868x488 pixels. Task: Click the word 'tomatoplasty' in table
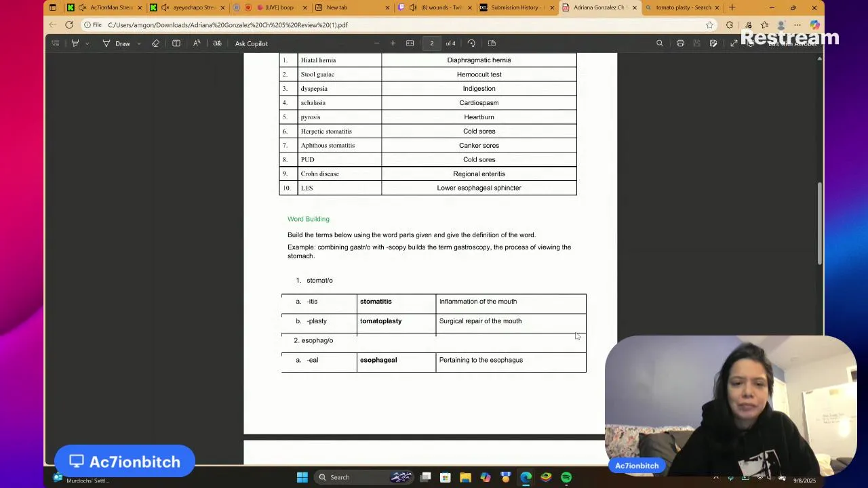380,321
